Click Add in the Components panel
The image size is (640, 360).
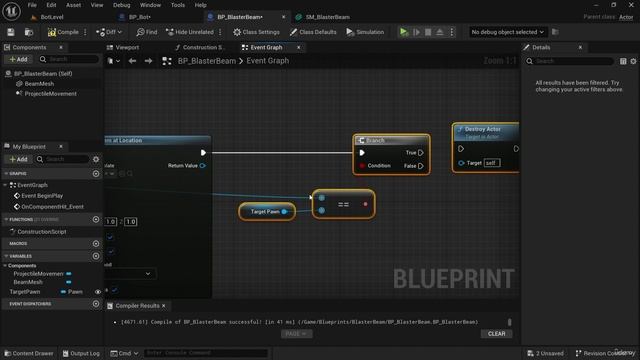click(x=18, y=59)
